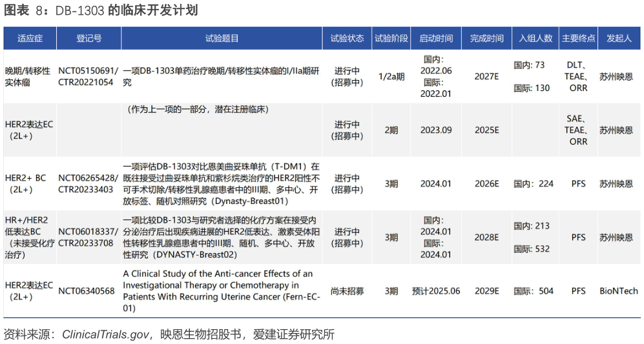Select the 尚未招募 status cell
The image size is (644, 344).
(347, 292)
